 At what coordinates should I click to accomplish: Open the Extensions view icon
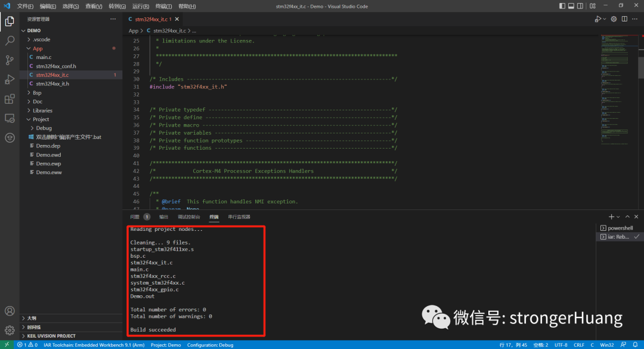click(10, 99)
